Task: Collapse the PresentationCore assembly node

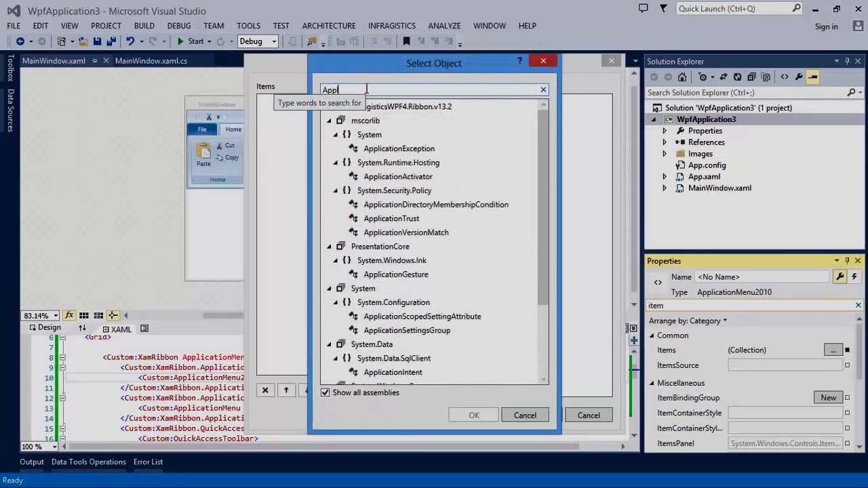Action: (x=330, y=247)
